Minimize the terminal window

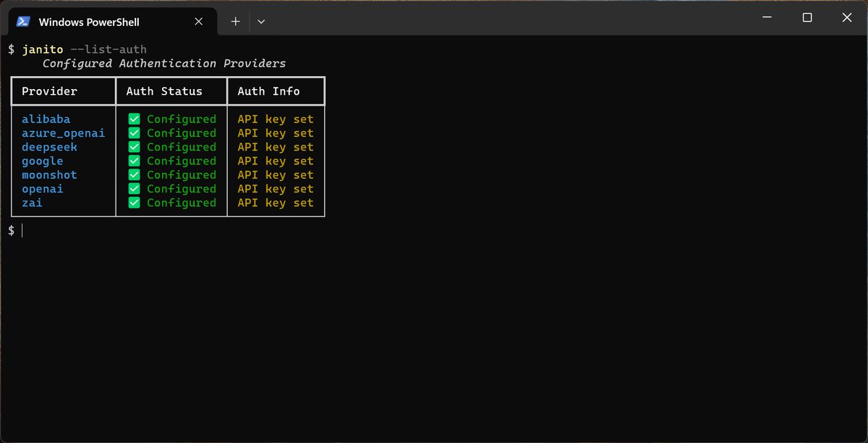pyautogui.click(x=768, y=17)
